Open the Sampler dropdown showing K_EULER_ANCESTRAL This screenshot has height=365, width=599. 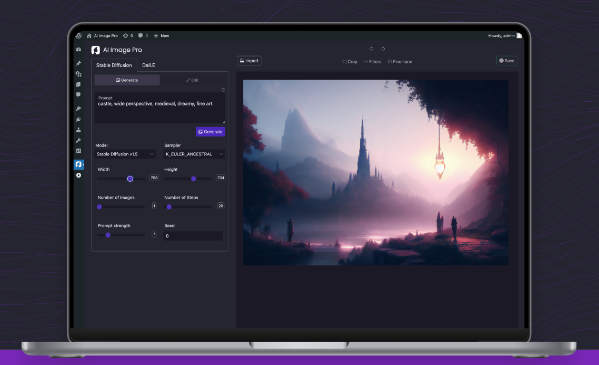tap(194, 154)
